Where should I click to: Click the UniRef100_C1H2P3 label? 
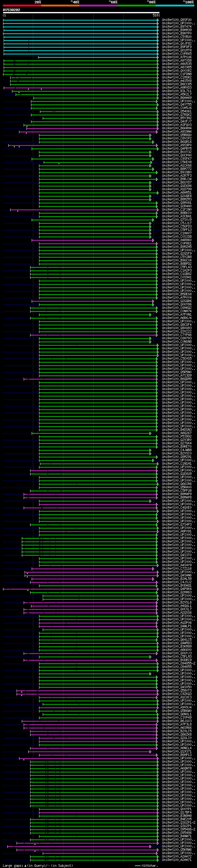coord(177,271)
